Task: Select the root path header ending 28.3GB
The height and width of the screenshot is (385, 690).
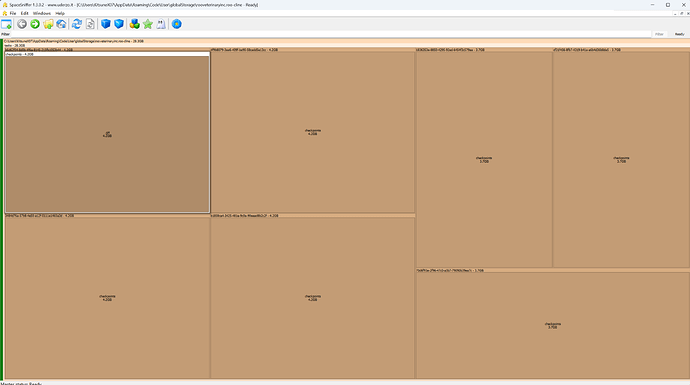Action: point(347,41)
